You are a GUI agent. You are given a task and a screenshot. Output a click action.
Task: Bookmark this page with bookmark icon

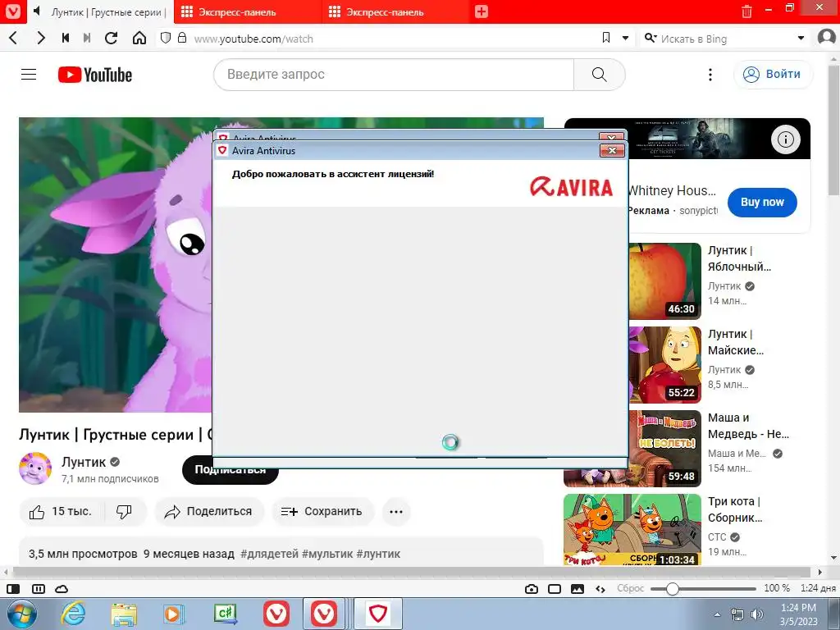[606, 38]
